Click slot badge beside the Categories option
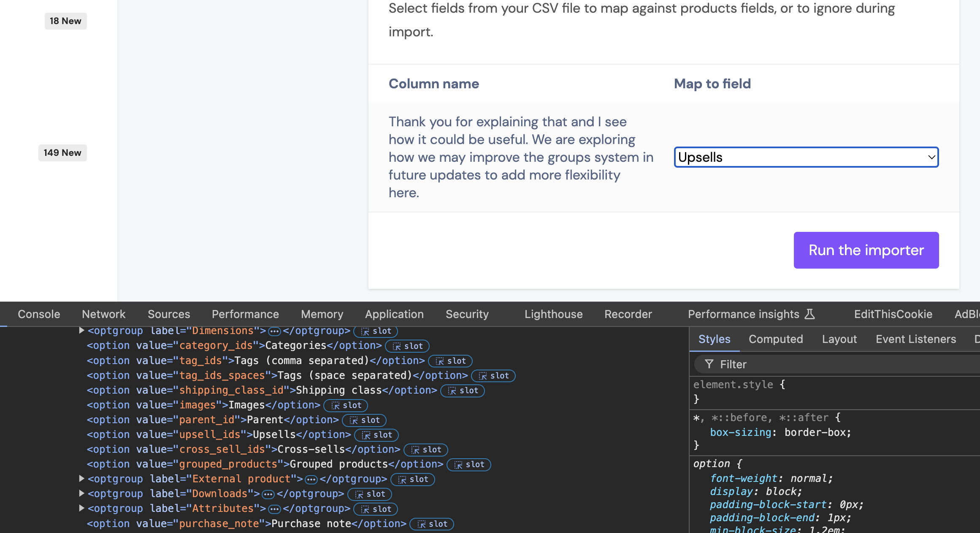The width and height of the screenshot is (980, 533). click(x=407, y=346)
